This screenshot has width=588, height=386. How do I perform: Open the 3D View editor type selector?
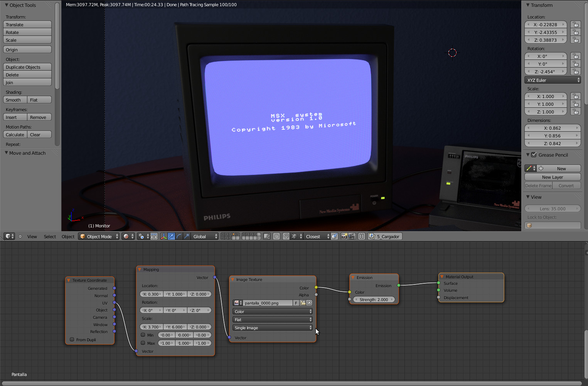(9, 236)
